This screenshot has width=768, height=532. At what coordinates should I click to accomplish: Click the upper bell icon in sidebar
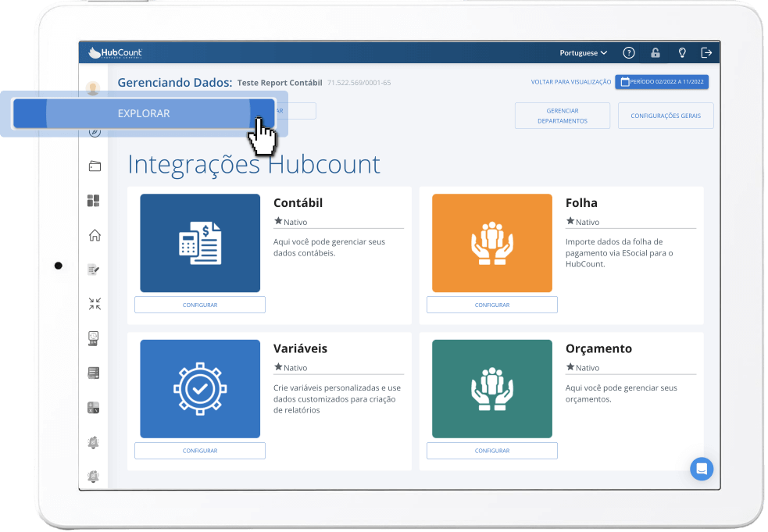pos(94,442)
